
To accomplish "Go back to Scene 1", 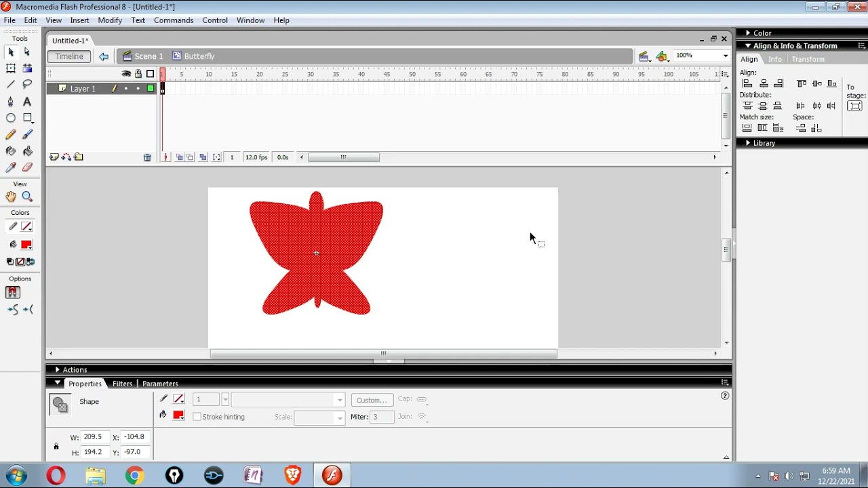I will 143,57.
